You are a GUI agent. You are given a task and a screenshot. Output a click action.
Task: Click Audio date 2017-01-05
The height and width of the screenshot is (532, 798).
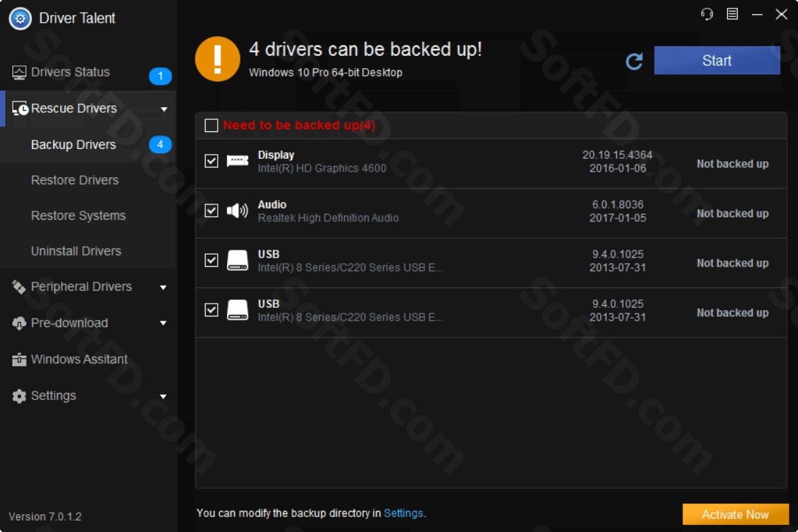(x=617, y=218)
